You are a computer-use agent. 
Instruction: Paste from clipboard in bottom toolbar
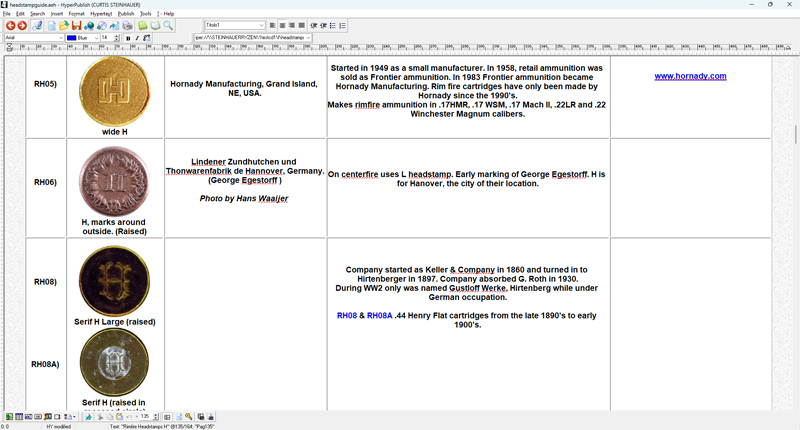[119, 417]
